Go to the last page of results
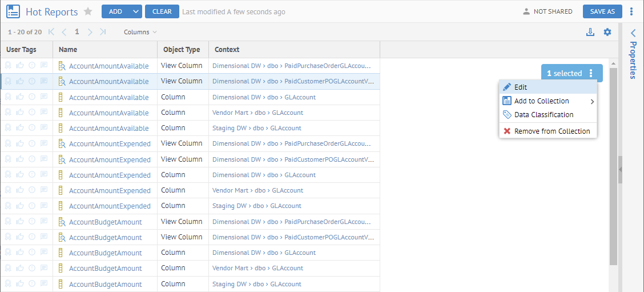Screen dimensions: 644x292 click(x=103, y=32)
